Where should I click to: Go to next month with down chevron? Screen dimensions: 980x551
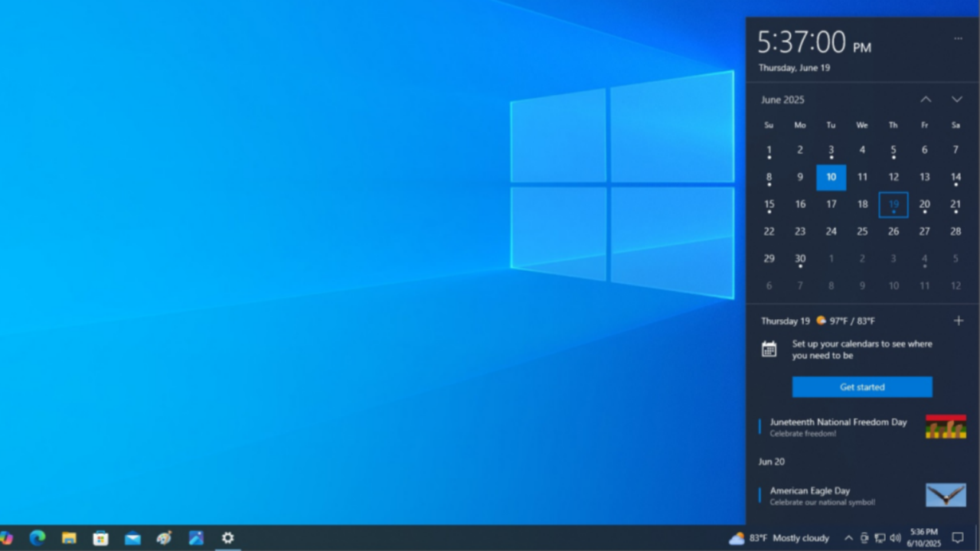[956, 99]
